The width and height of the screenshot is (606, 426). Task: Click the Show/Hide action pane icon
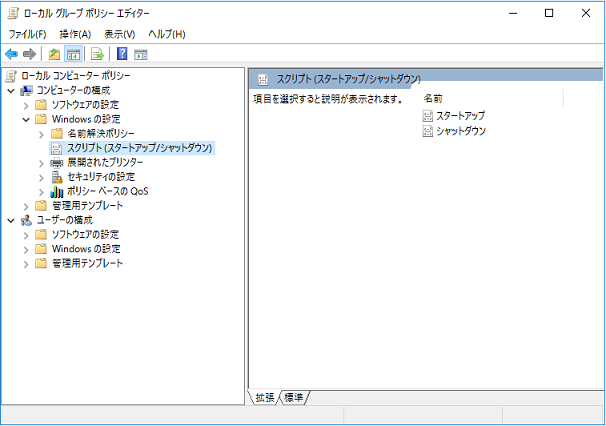tap(141, 54)
